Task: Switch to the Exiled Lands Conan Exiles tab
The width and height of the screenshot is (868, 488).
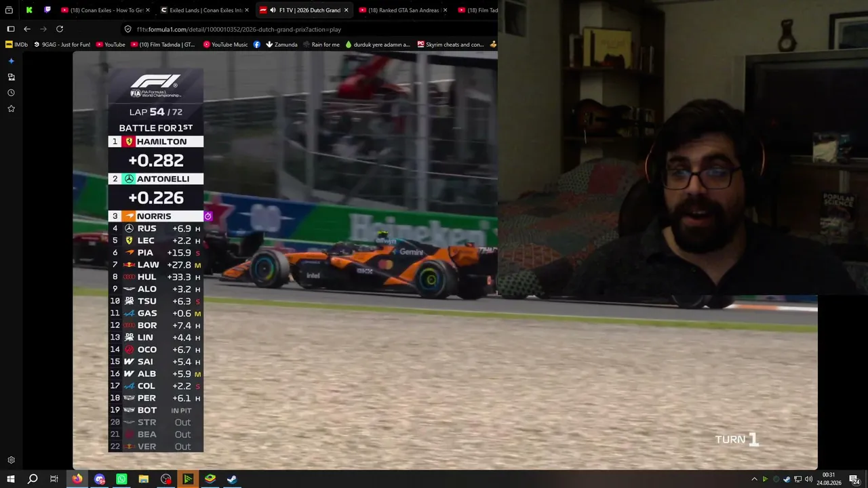Action: (205, 10)
